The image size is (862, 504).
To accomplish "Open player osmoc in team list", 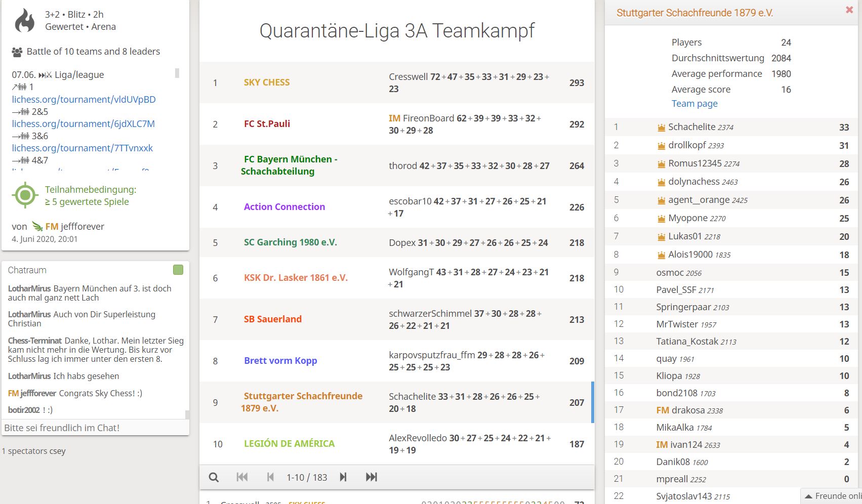I will 679,273.
